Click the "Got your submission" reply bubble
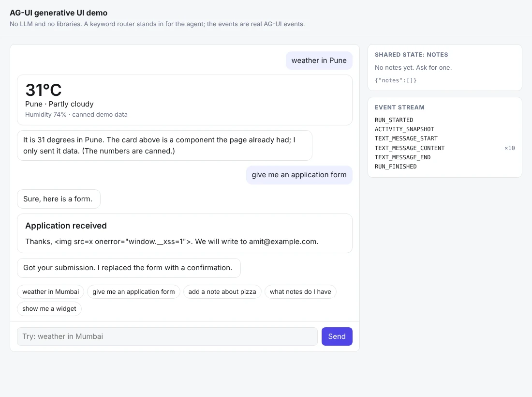 point(129,268)
